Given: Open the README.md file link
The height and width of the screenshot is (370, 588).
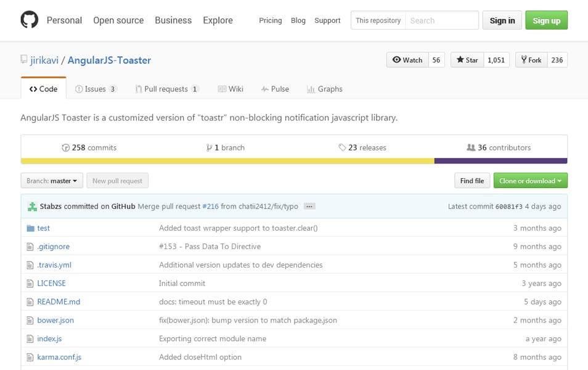Looking at the screenshot, I should 58,302.
